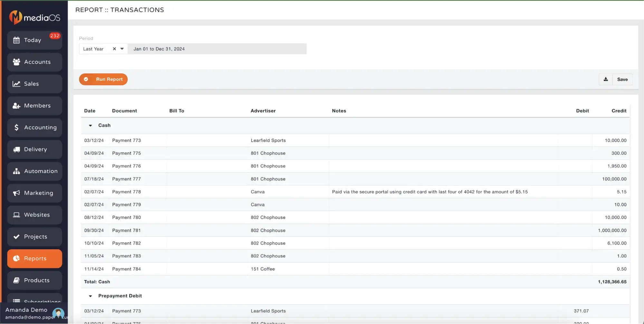Click the download icon beside Save

point(606,79)
